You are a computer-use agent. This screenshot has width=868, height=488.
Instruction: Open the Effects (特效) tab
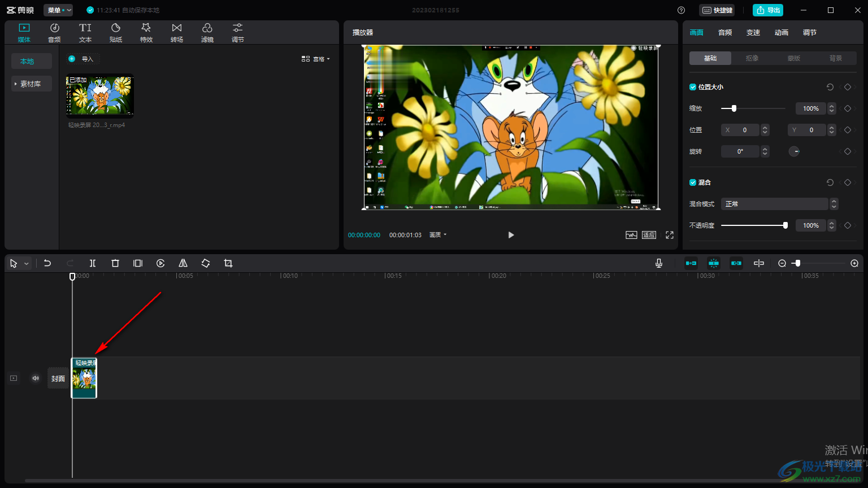tap(146, 33)
